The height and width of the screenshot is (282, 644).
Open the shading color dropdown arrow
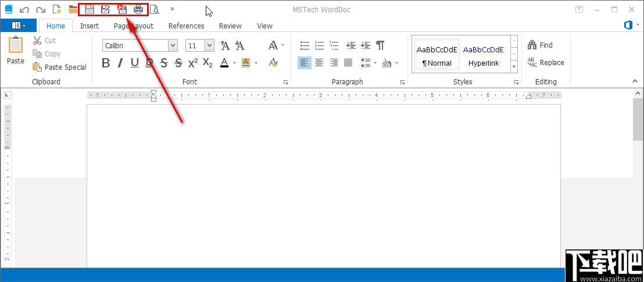(397, 63)
